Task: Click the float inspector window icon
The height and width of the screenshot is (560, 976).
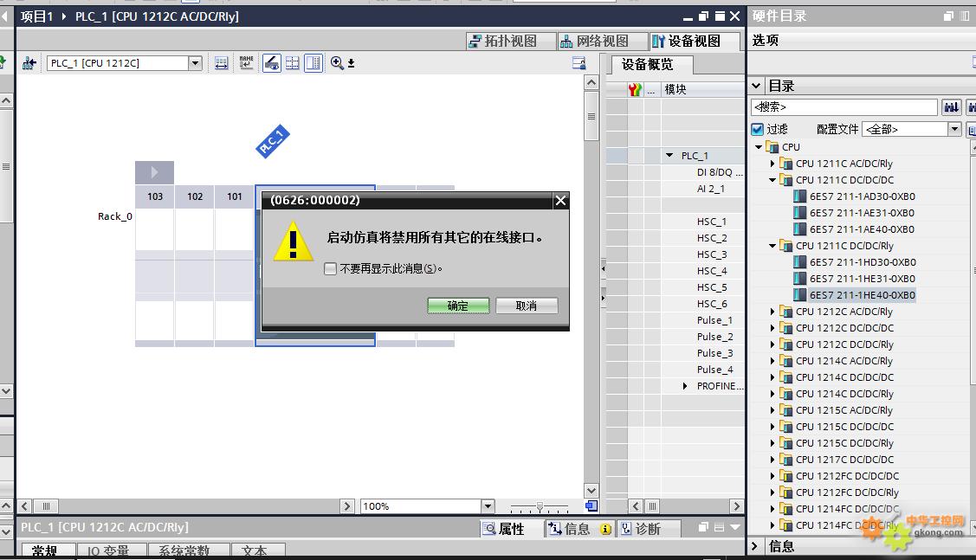Action: [703, 527]
